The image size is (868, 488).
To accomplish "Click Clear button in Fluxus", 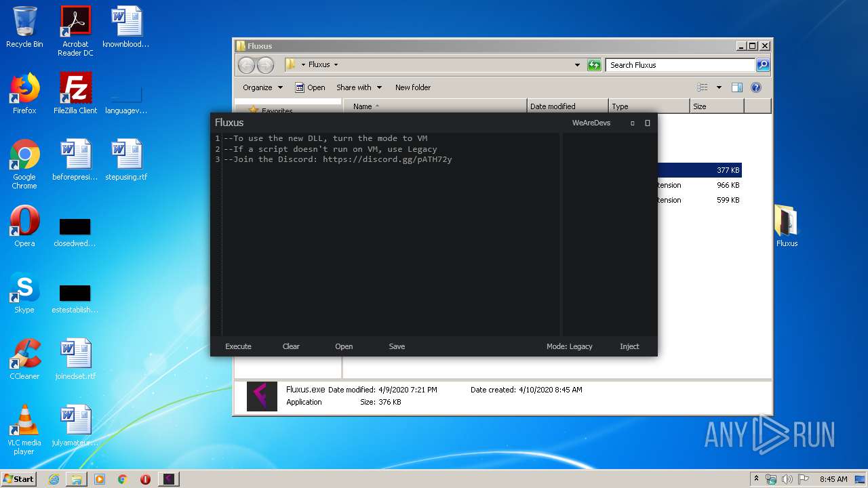I will [x=291, y=346].
